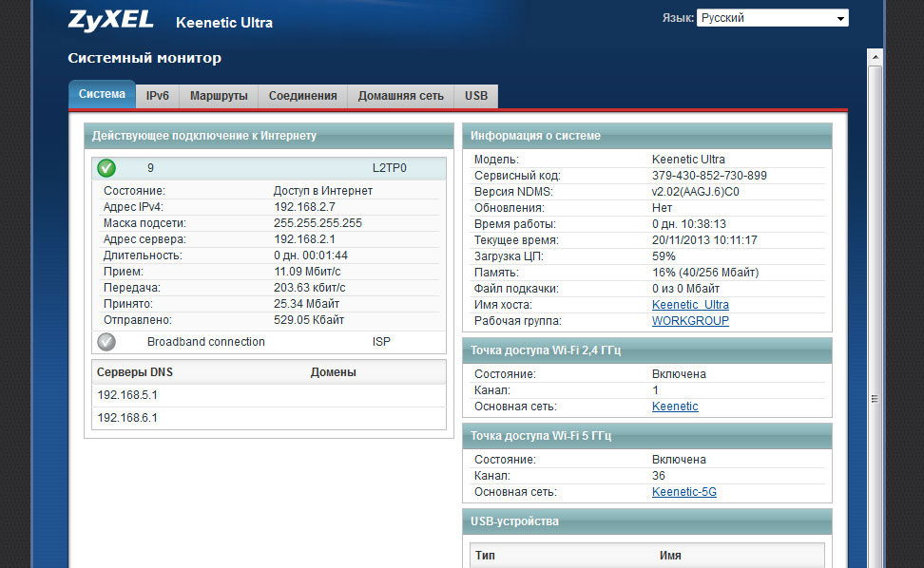Screen dimensions: 924x568
Task: Expand the L2TP0 connection row
Action: (269, 168)
